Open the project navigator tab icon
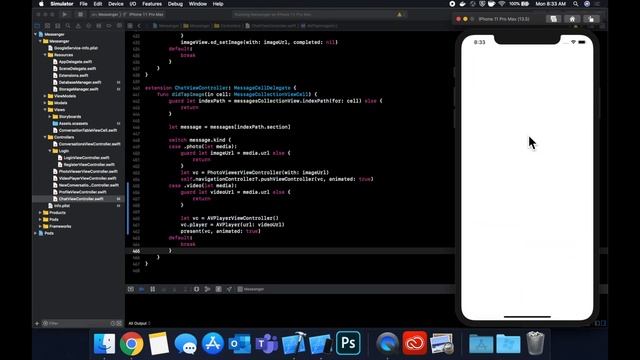Viewport: 640px width, 360px height. tap(37, 26)
